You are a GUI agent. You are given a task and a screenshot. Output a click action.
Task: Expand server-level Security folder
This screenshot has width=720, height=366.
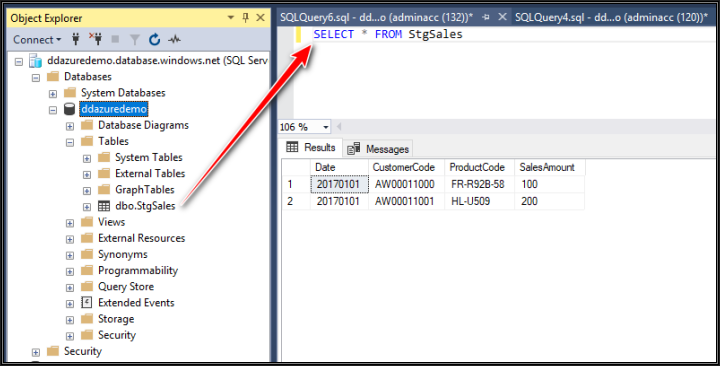pyautogui.click(x=36, y=352)
